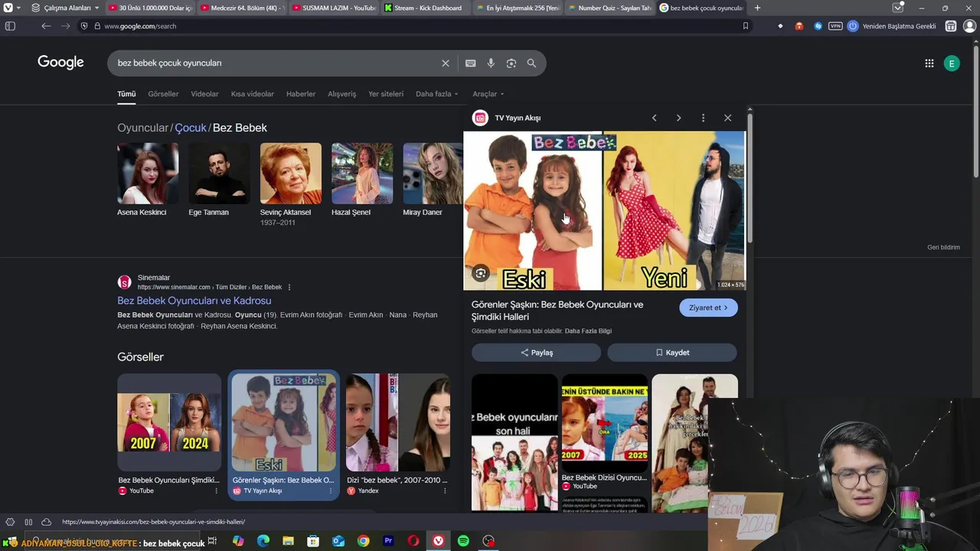Screen dimensions: 980x551
Task: Click the Ziyaret et button
Action: pos(708,308)
